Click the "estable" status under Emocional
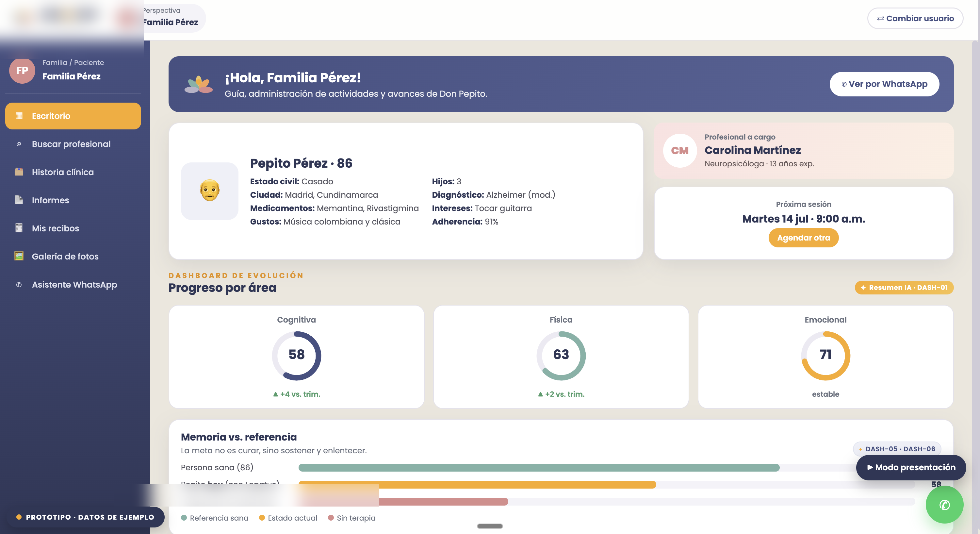Image resolution: width=980 pixels, height=534 pixels. tap(825, 394)
